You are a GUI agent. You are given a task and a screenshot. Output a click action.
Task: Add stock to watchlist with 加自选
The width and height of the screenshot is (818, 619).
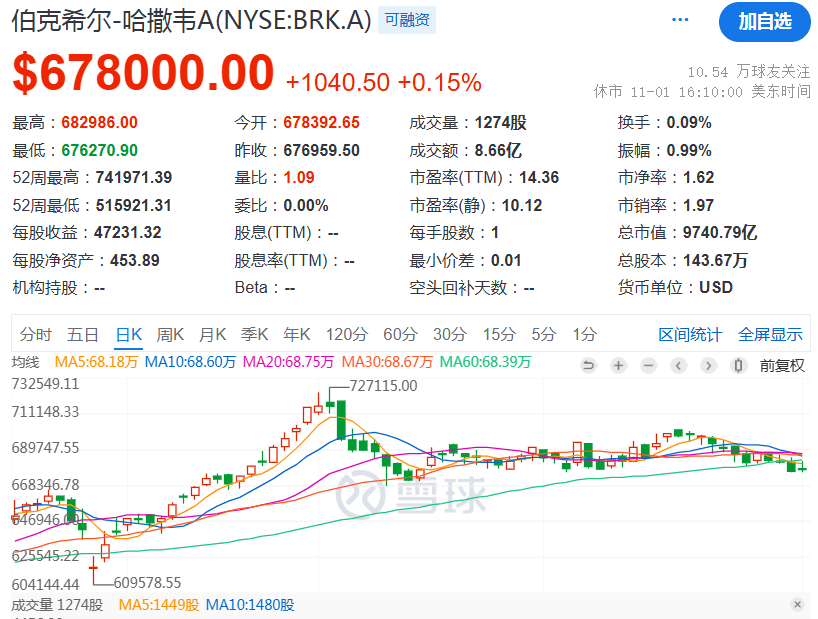pos(765,22)
